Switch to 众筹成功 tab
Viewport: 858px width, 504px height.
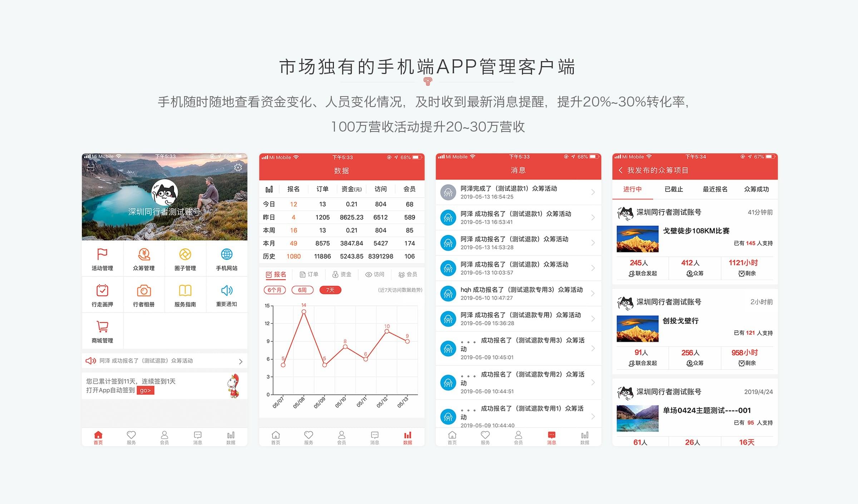tap(756, 189)
